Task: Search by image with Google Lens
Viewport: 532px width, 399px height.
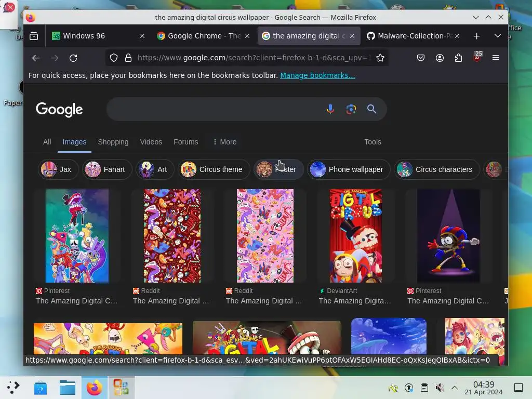Action: (351, 109)
